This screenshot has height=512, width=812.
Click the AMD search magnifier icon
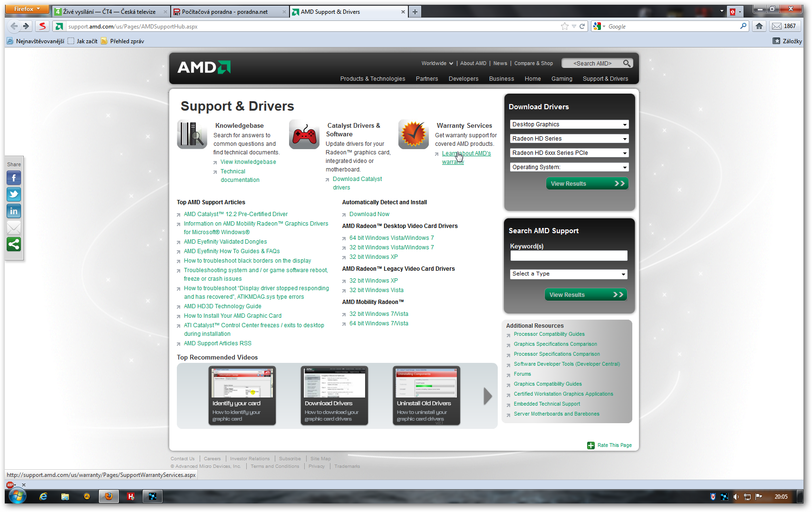[627, 63]
